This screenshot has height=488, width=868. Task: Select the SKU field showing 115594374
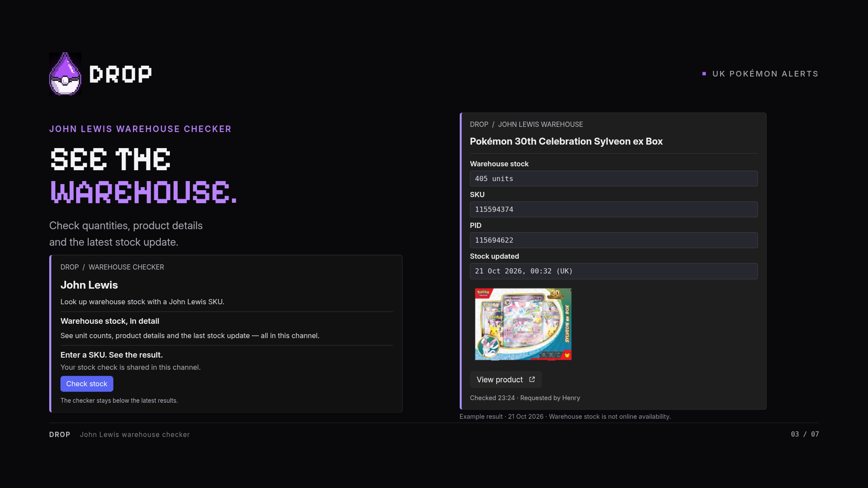[x=614, y=209]
